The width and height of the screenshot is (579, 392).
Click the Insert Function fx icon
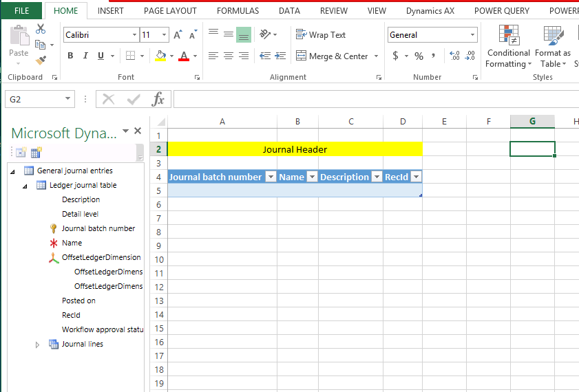click(x=158, y=99)
